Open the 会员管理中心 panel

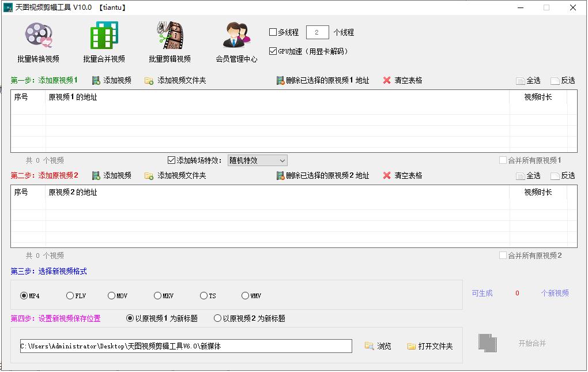[x=236, y=40]
